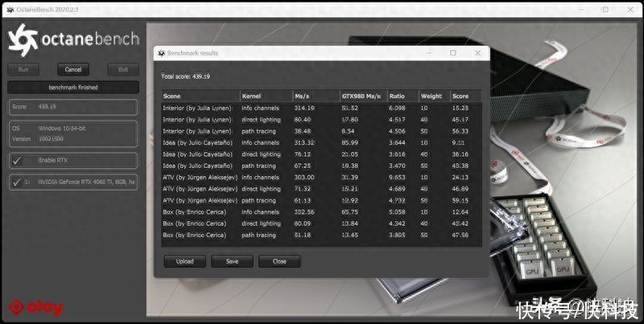Select Interior info channels row
Image resolution: width=644 pixels, height=324 pixels.
pyautogui.click(x=321, y=109)
